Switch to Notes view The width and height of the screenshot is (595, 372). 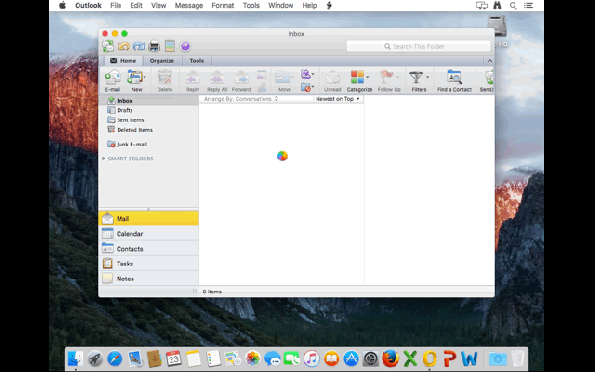click(x=148, y=279)
